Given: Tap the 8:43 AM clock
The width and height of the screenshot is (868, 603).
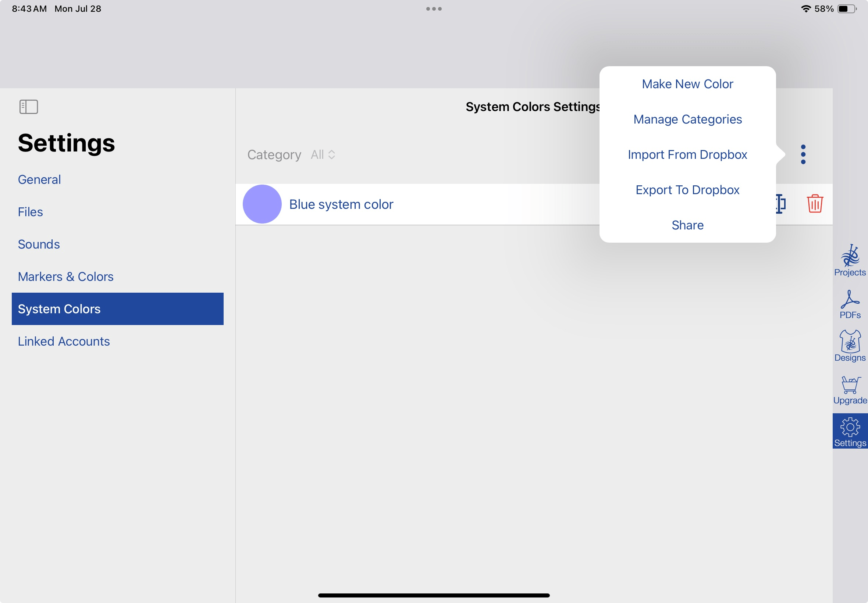Looking at the screenshot, I should (x=29, y=9).
